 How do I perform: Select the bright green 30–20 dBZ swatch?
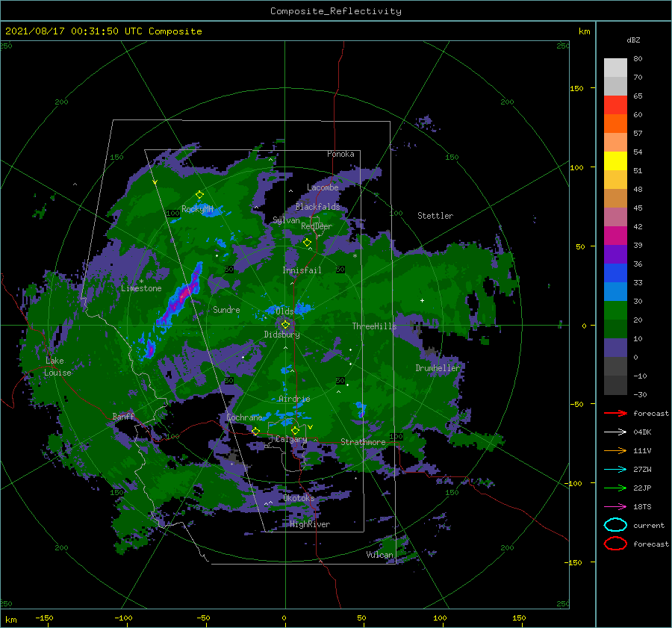click(615, 311)
